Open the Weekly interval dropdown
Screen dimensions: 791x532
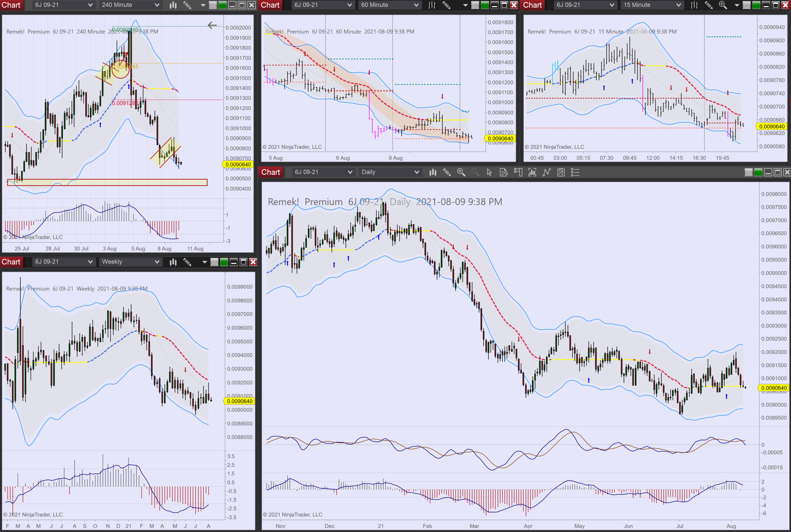(x=157, y=262)
